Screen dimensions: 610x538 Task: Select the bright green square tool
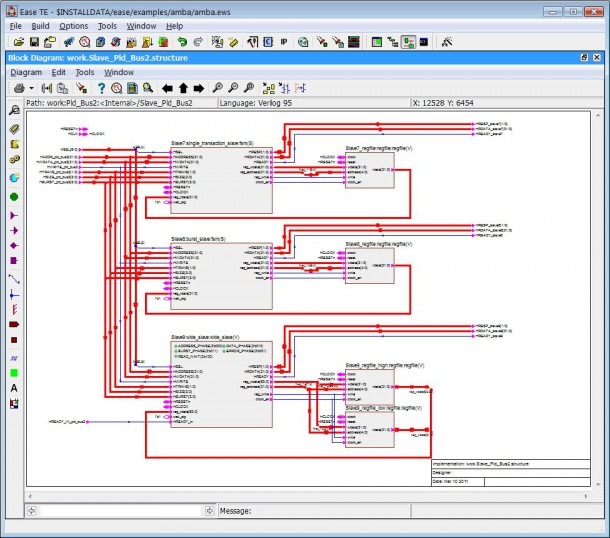tap(14, 373)
